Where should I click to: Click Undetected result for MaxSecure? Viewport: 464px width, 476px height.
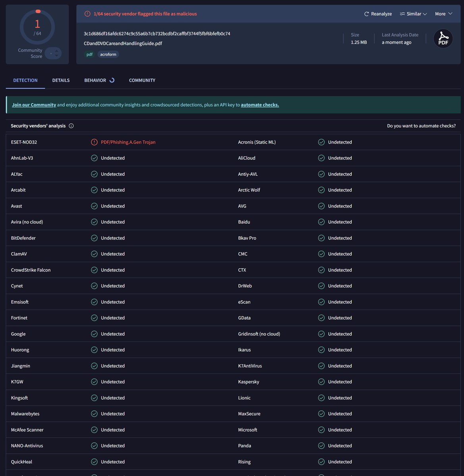(x=340, y=414)
